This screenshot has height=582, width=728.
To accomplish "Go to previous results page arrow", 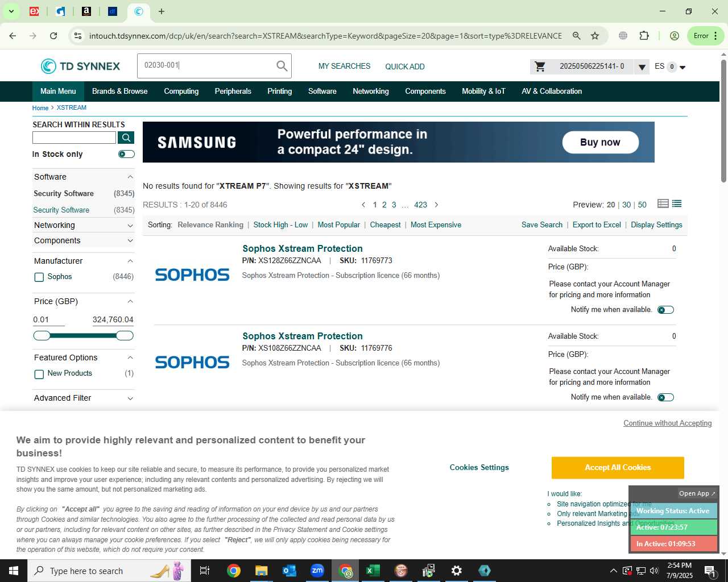I will click(363, 205).
